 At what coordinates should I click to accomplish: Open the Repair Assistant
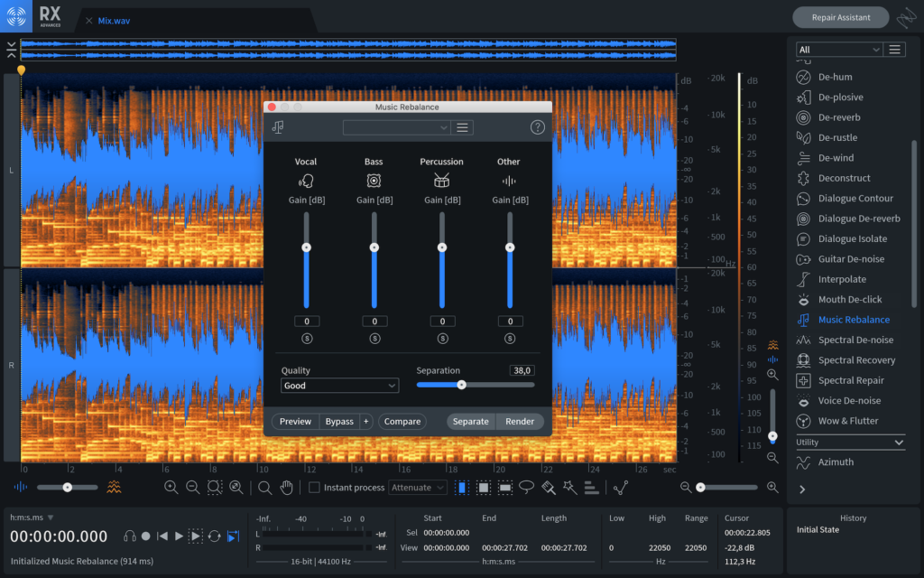840,17
